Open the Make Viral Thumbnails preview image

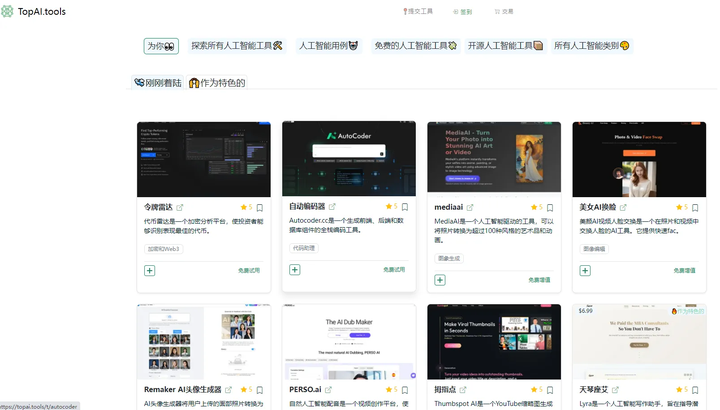[494, 342]
